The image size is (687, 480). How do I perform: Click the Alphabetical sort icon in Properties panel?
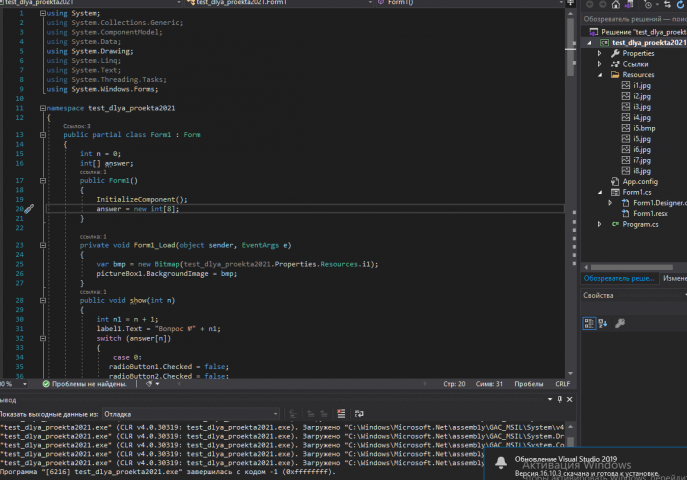(x=603, y=322)
